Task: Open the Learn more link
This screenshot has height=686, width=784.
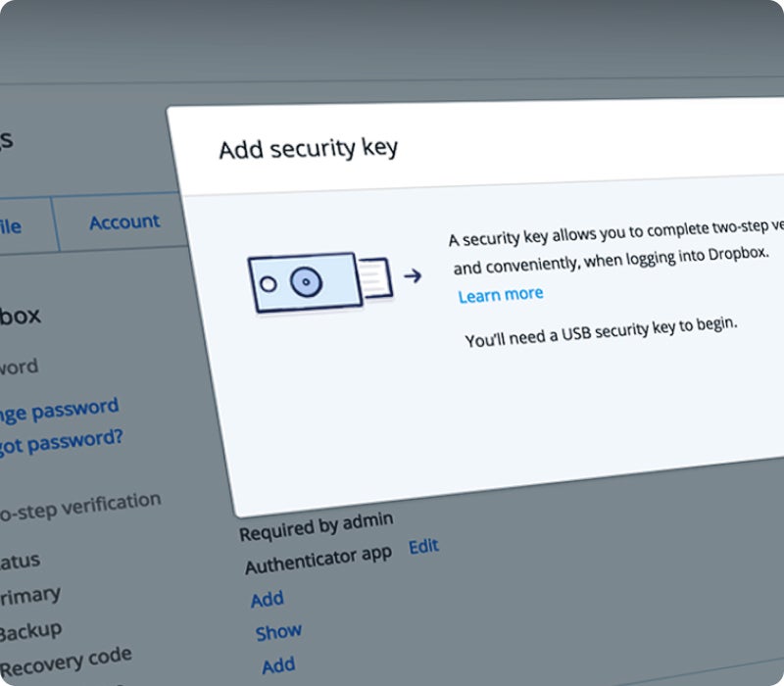Action: 500,294
